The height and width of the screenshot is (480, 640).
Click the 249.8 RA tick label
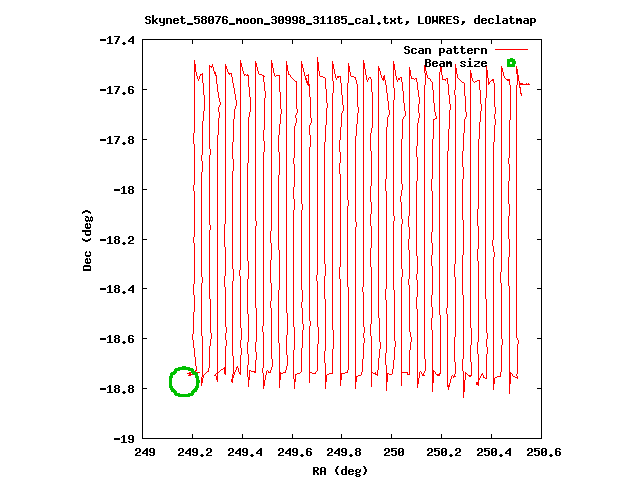(x=344, y=452)
